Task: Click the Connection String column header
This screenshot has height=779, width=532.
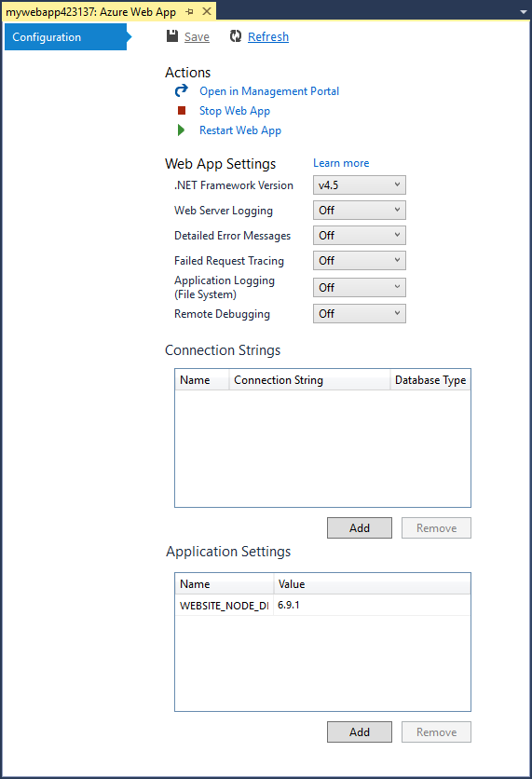Action: point(309,380)
